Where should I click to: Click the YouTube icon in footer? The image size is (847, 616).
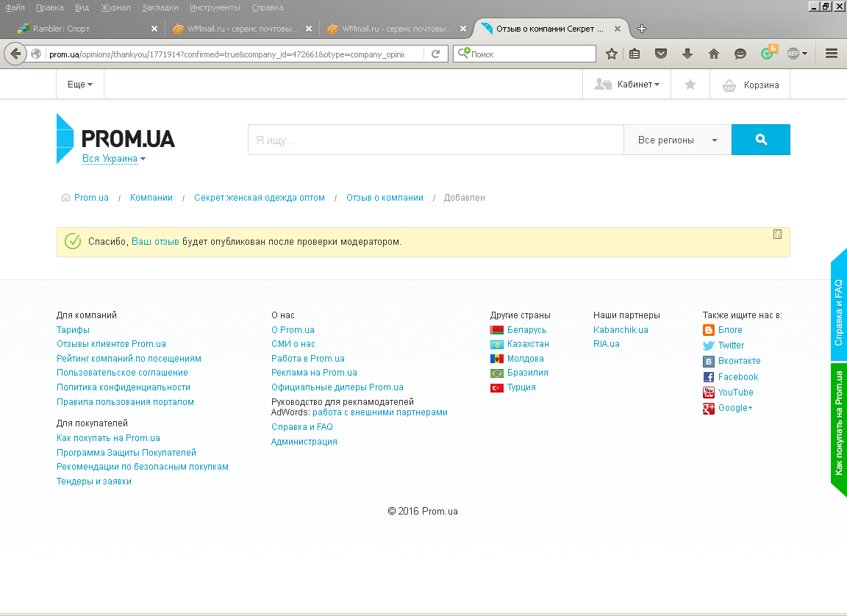point(708,393)
